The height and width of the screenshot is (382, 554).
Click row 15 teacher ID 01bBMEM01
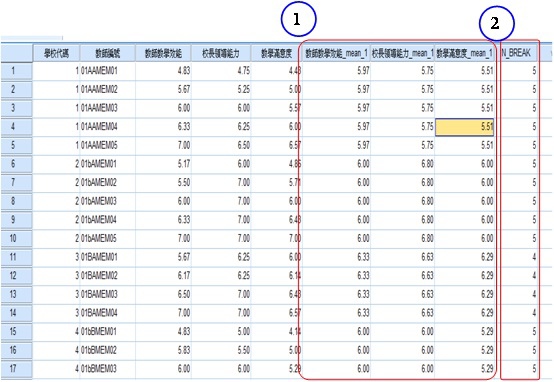(x=108, y=332)
